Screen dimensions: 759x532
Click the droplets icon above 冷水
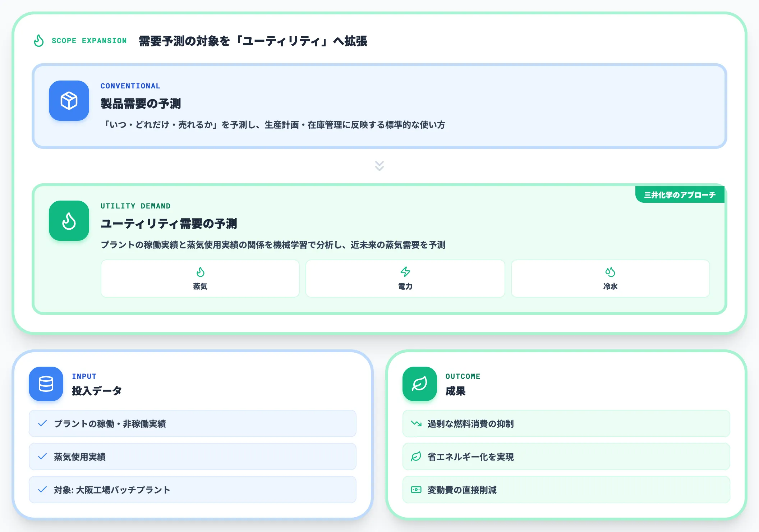(610, 272)
